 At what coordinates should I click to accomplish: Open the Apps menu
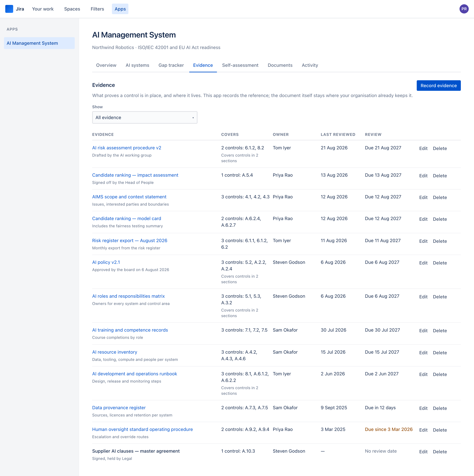(x=120, y=9)
